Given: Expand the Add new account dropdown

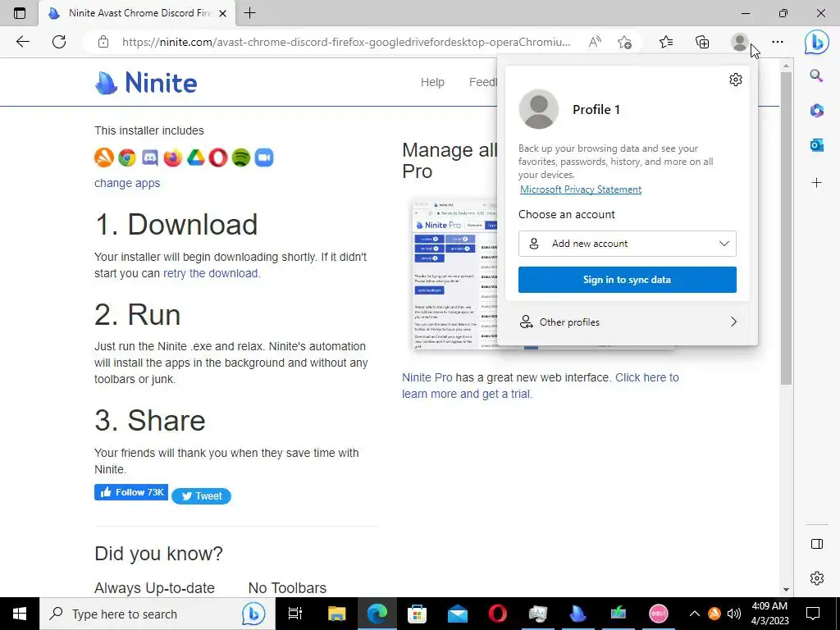Looking at the screenshot, I should pos(628,244).
